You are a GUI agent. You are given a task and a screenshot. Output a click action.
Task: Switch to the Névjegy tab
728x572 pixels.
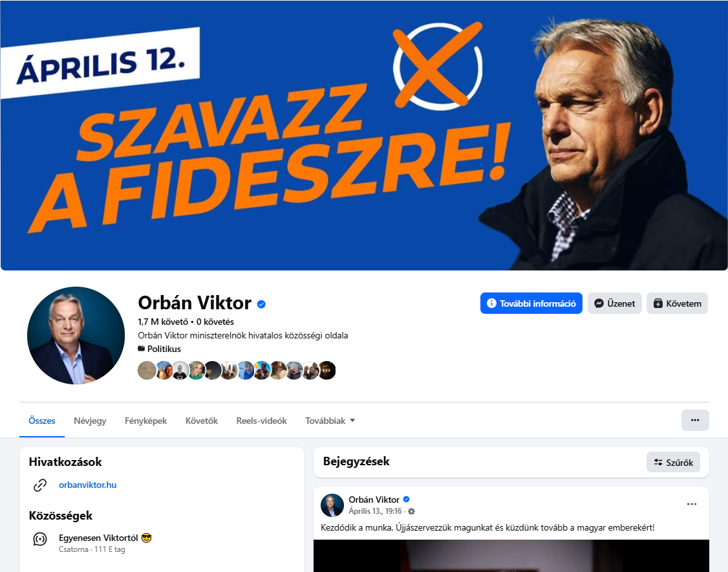pyautogui.click(x=90, y=421)
